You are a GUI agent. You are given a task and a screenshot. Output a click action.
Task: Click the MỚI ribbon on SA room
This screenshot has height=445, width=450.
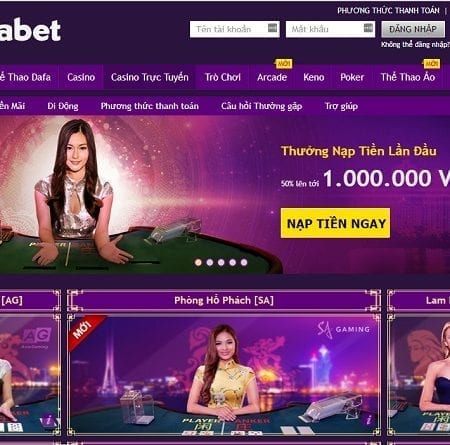pyautogui.click(x=83, y=330)
